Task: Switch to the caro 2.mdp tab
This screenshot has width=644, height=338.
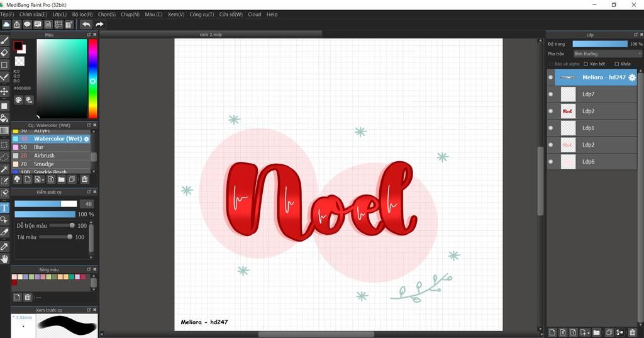Action: 211,35
